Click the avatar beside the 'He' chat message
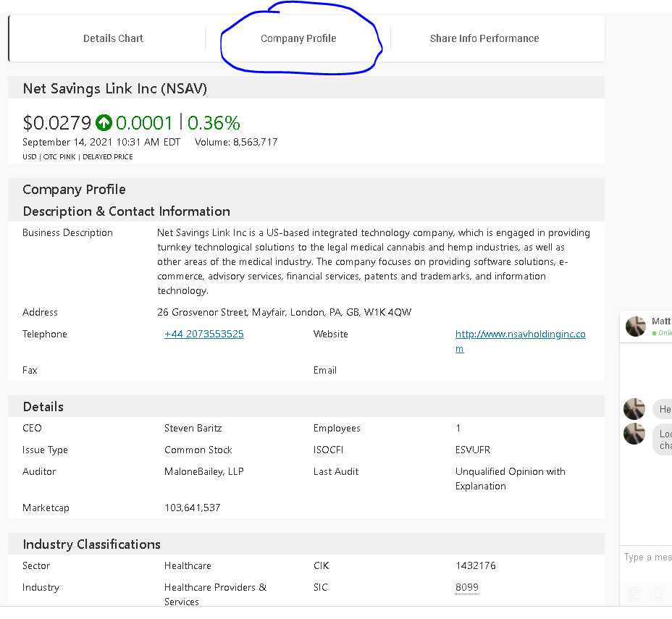Image resolution: width=672 pixels, height=619 pixels. click(x=634, y=408)
